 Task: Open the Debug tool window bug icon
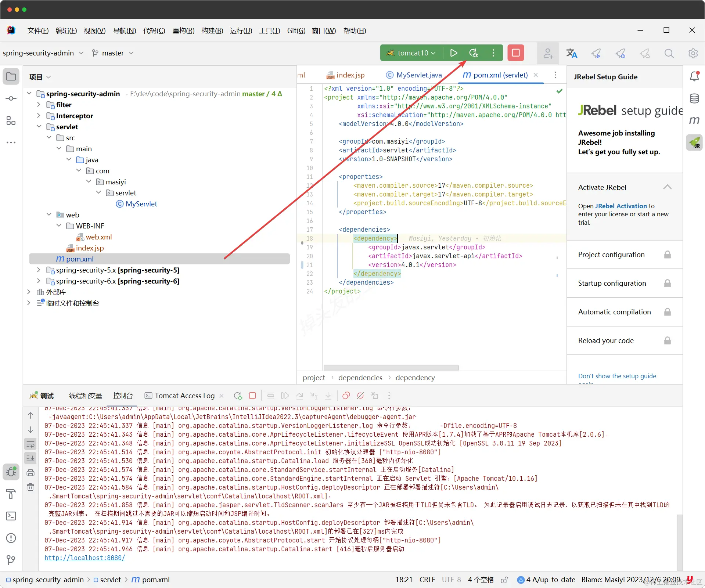pyautogui.click(x=11, y=472)
